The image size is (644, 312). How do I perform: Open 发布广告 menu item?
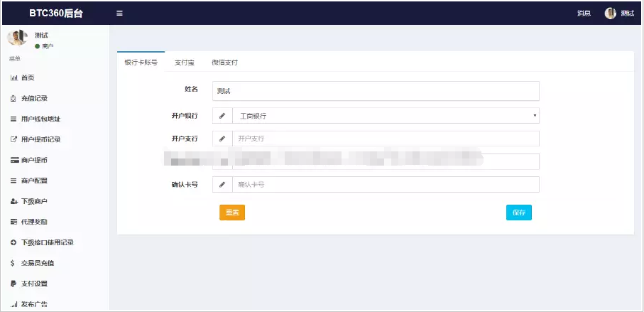click(x=35, y=305)
